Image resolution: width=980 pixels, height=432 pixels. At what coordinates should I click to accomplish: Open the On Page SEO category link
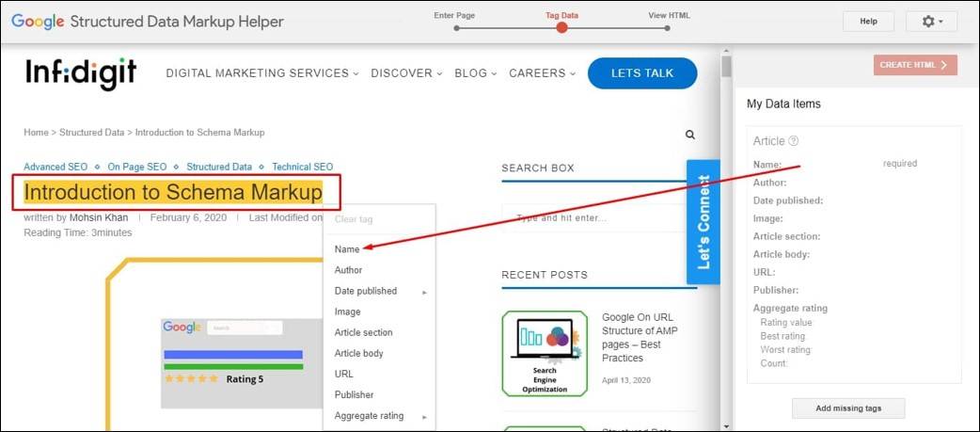pyautogui.click(x=137, y=167)
